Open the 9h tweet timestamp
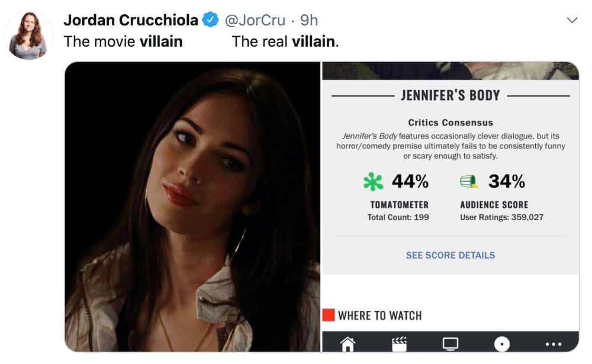This screenshot has width=592, height=364. pos(309,20)
